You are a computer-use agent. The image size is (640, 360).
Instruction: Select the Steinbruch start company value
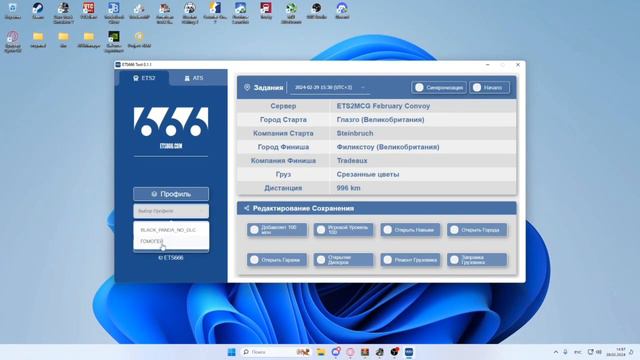pyautogui.click(x=355, y=133)
